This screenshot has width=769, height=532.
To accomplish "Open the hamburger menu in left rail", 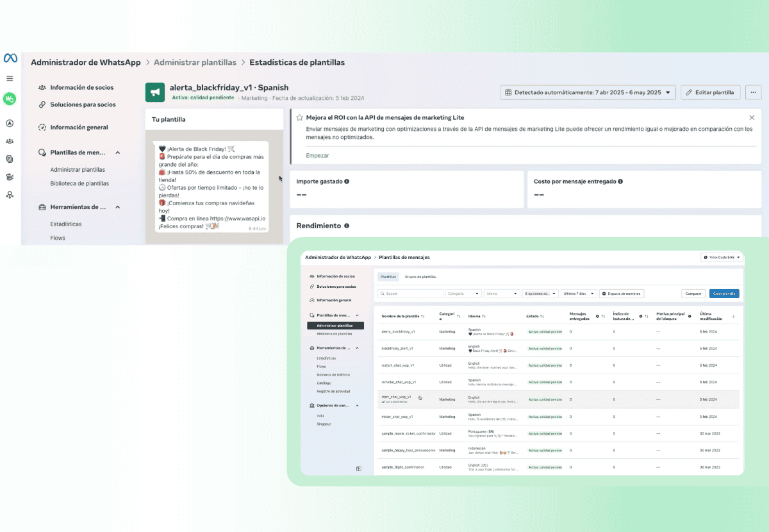I will pyautogui.click(x=10, y=78).
